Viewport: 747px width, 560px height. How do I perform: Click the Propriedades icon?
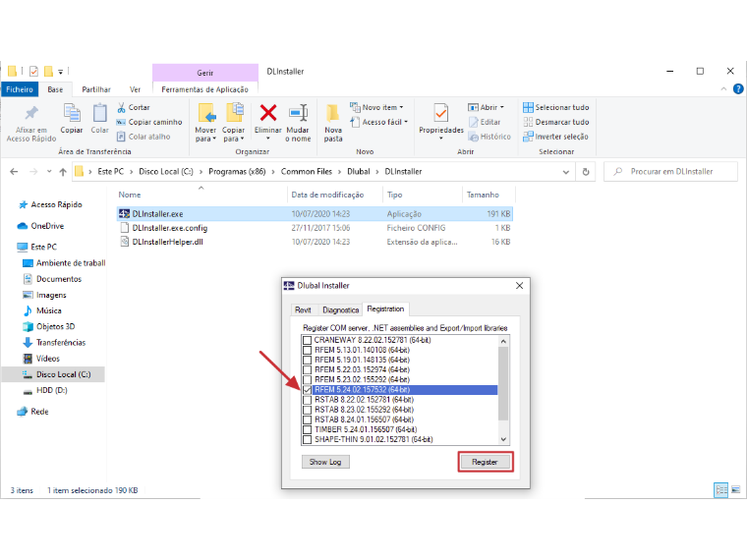click(440, 113)
